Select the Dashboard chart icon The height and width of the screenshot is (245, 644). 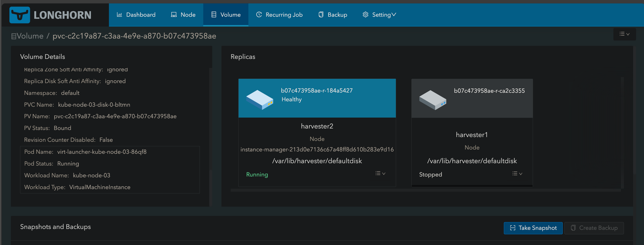point(119,15)
